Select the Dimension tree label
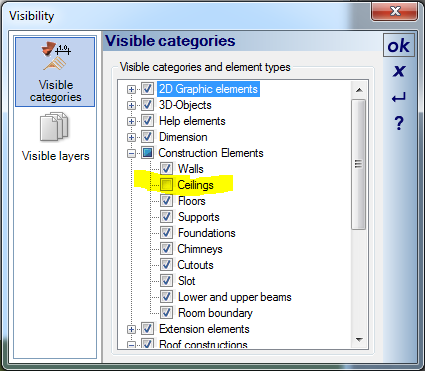425x371 pixels. (183, 137)
